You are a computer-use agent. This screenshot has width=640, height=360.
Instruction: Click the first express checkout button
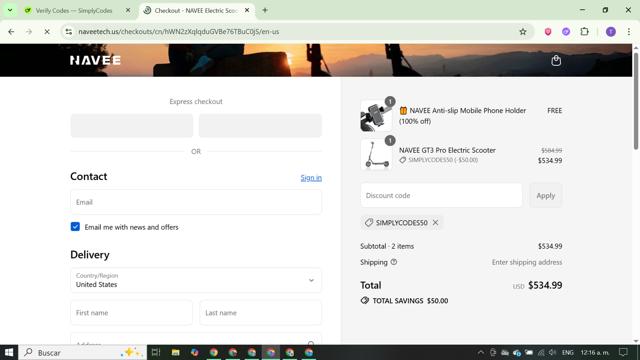(131, 125)
